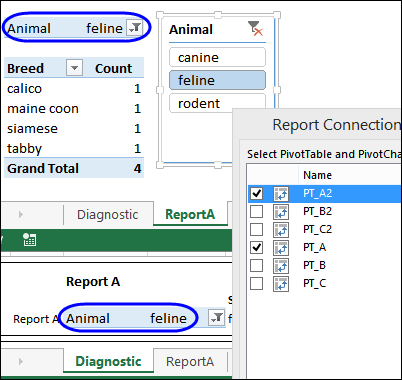Click sheet scroll arrow in lower tab bar

pyautogui.click(x=21, y=362)
